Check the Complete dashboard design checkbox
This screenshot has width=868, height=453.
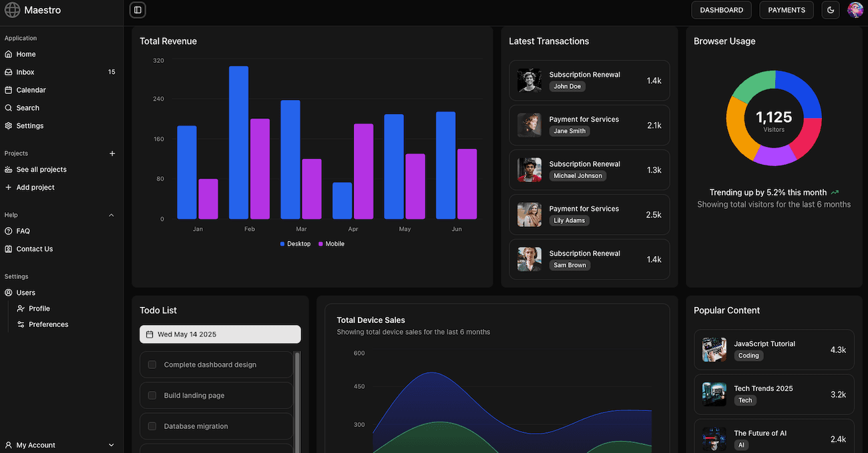[x=152, y=365]
